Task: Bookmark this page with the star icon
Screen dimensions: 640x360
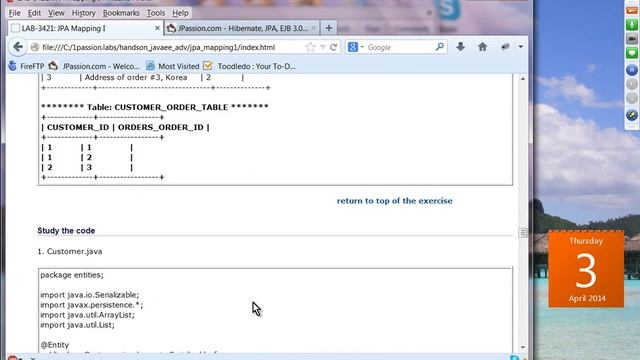Action: [310, 47]
